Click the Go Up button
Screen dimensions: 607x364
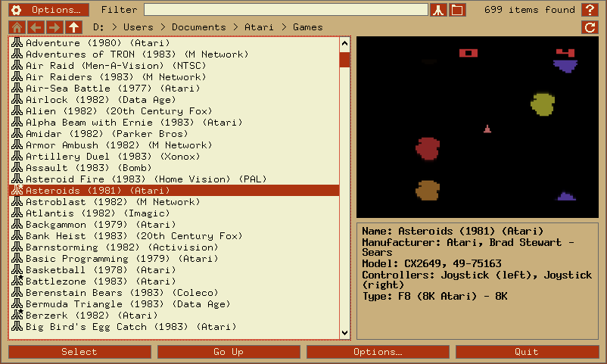pos(229,352)
